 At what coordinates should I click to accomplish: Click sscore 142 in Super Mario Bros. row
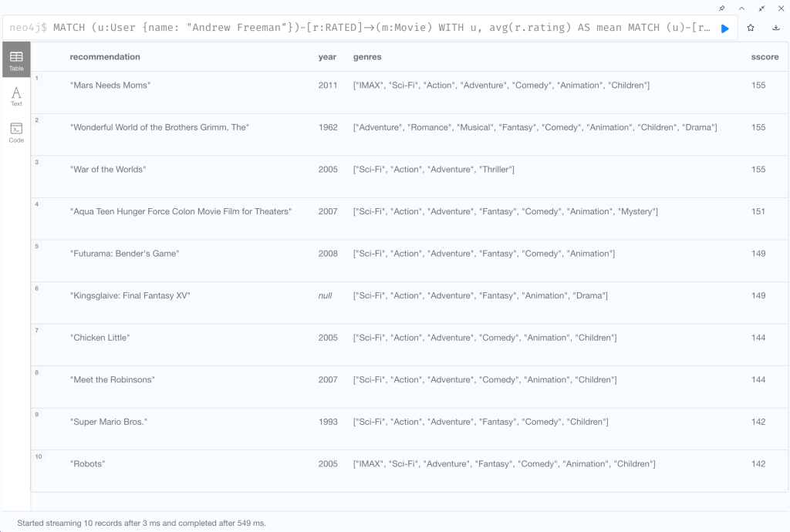point(758,422)
